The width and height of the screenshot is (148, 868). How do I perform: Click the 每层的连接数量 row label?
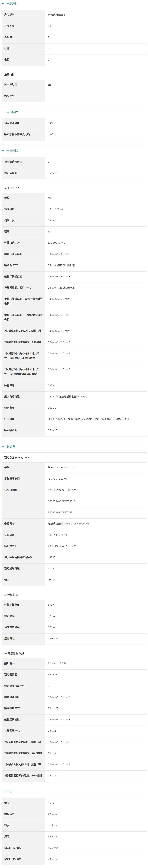pyautogui.click(x=13, y=162)
